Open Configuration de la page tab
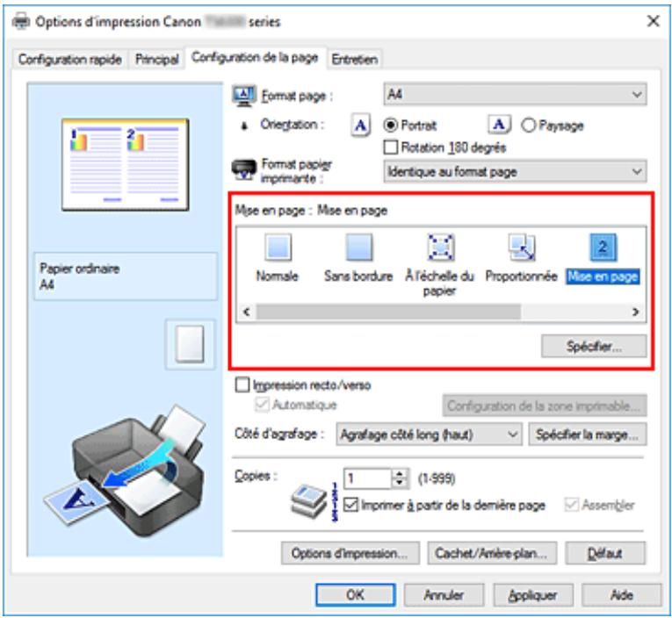Image resolution: width=672 pixels, height=618 pixels. click(255, 57)
